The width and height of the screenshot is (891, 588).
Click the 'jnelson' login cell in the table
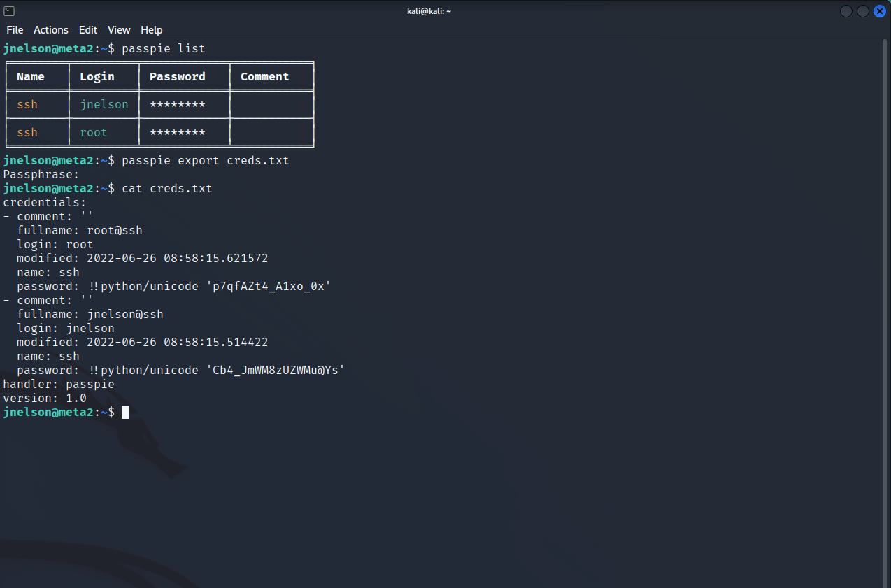tap(104, 104)
